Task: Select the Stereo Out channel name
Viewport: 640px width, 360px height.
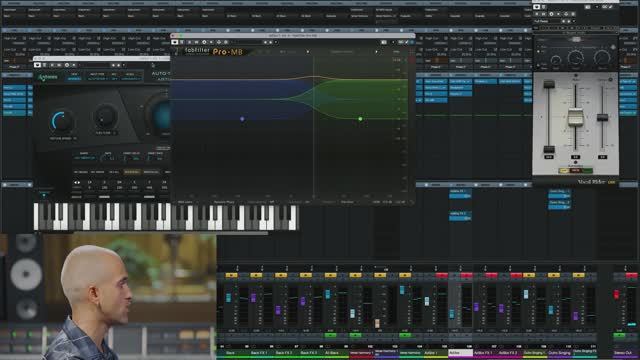Action: click(623, 353)
